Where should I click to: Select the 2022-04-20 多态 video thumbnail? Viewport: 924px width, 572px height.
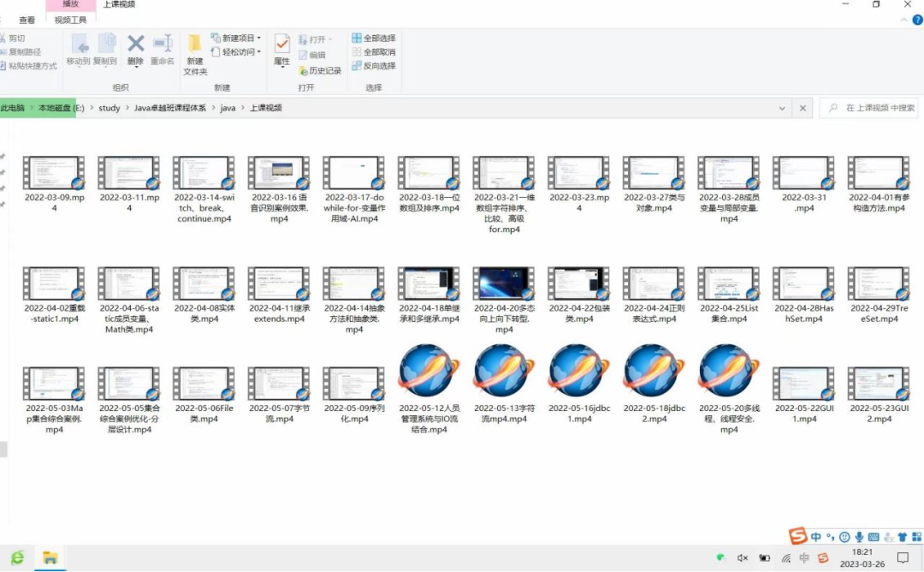(505, 283)
